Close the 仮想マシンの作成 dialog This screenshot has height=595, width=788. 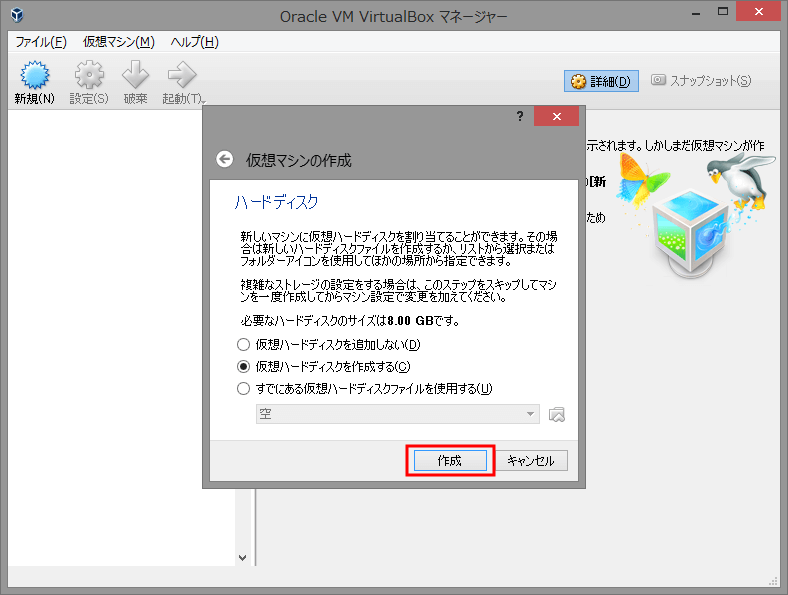click(556, 117)
